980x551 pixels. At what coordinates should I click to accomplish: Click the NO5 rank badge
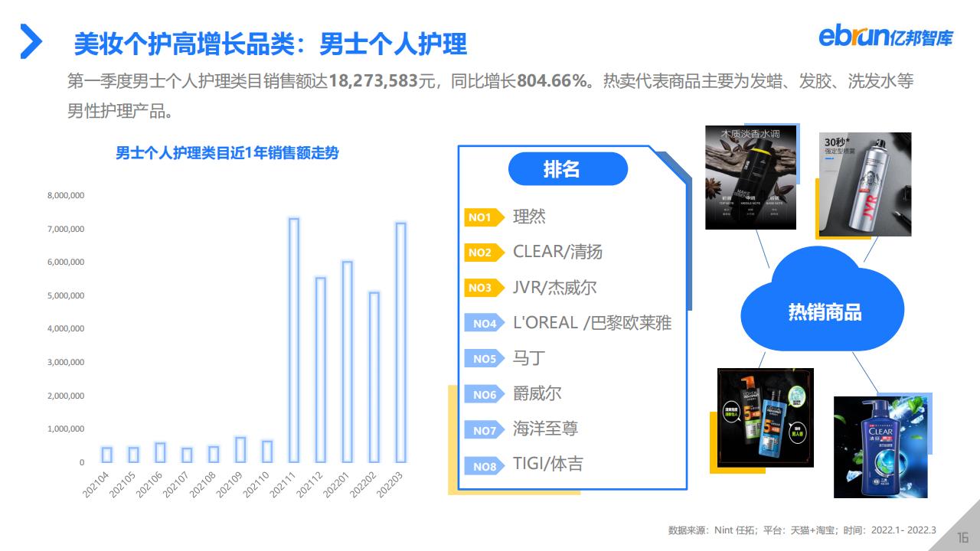click(484, 358)
